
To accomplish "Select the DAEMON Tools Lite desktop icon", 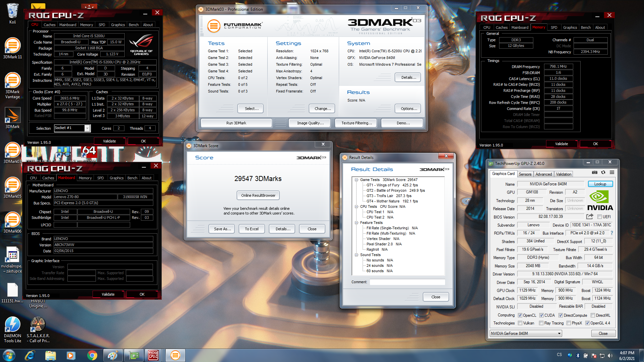I will (x=12, y=330).
